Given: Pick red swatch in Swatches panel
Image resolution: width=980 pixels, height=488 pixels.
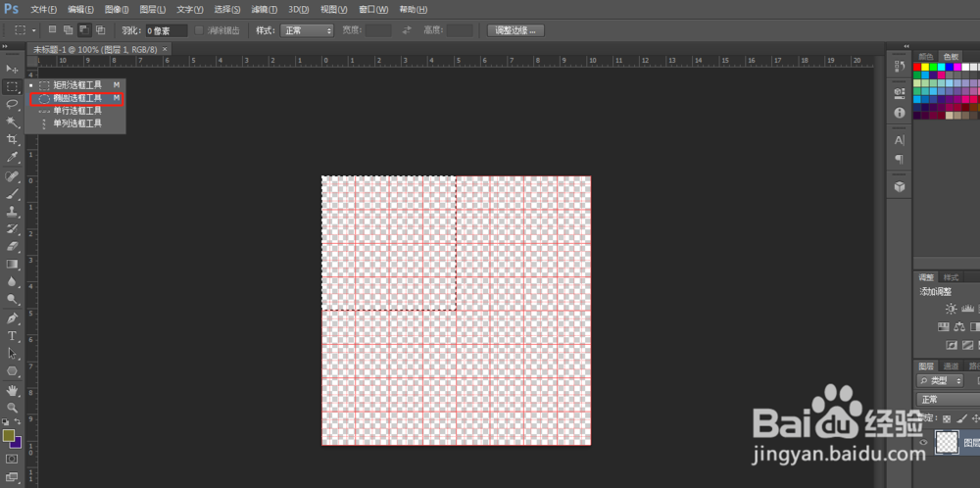Looking at the screenshot, I should (917, 67).
